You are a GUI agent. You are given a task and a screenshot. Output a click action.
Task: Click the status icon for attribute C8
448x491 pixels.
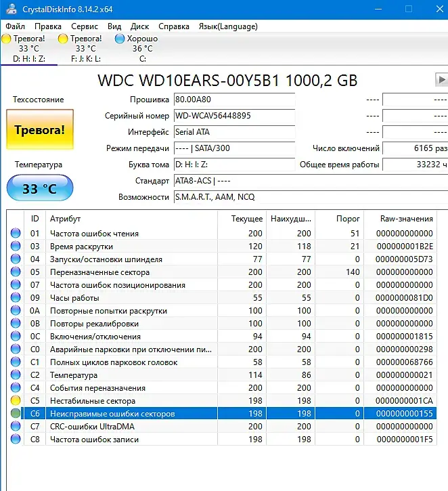pyautogui.click(x=16, y=439)
